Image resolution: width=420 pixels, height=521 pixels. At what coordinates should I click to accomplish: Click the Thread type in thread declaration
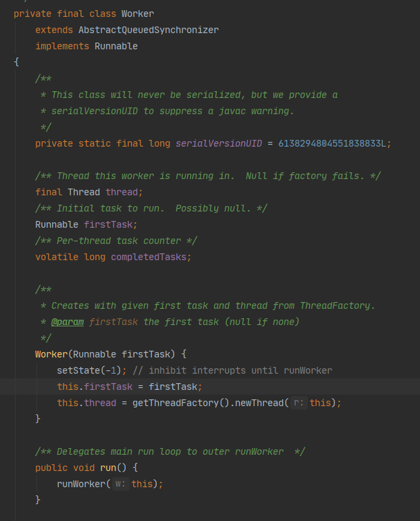84,192
